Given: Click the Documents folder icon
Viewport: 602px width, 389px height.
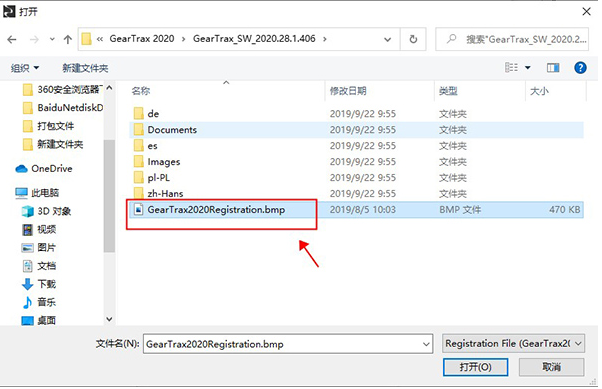Looking at the screenshot, I should (x=139, y=130).
